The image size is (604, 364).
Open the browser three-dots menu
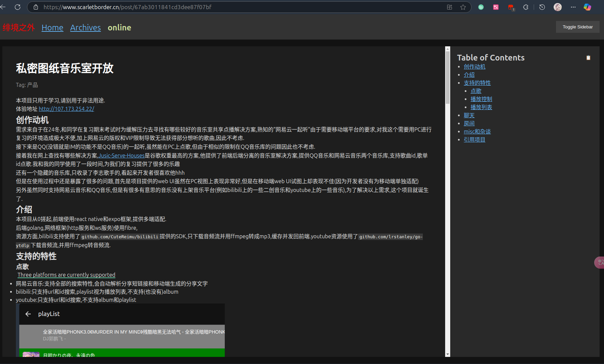(x=573, y=7)
